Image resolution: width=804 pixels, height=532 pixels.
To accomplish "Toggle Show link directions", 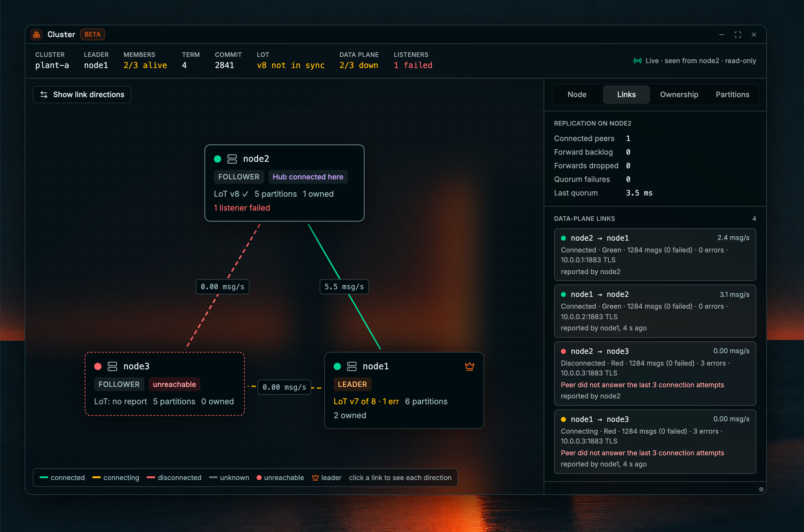I will tap(82, 95).
